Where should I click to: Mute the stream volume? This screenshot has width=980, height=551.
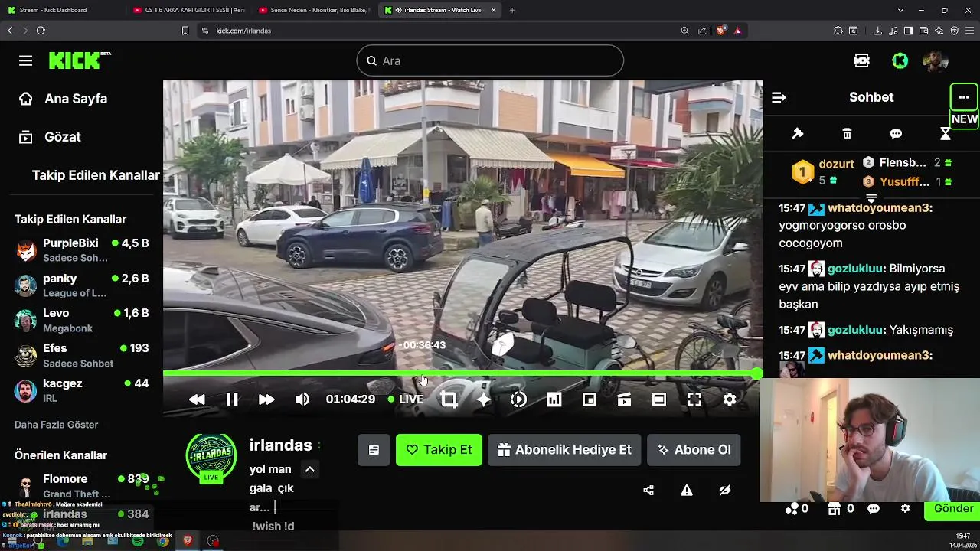[x=302, y=399]
